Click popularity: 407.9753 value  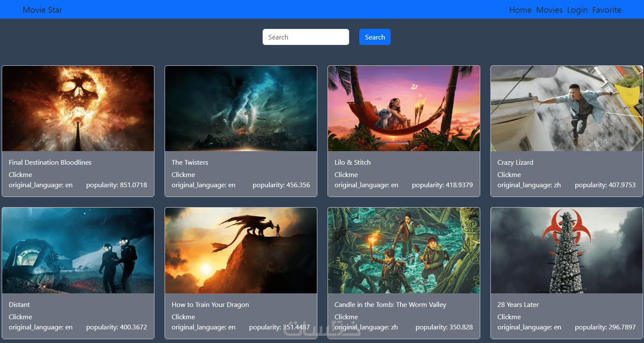605,185
